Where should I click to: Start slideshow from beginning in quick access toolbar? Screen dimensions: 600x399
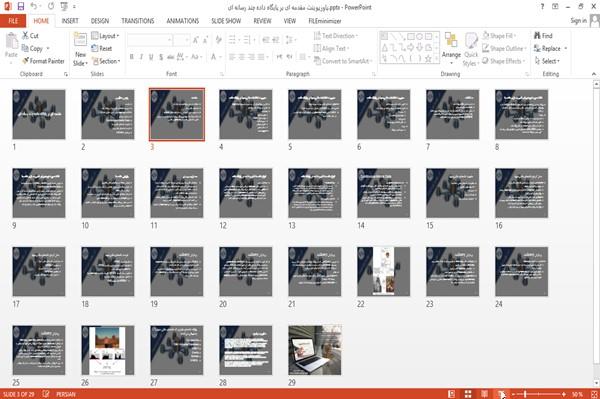pyautogui.click(x=64, y=7)
